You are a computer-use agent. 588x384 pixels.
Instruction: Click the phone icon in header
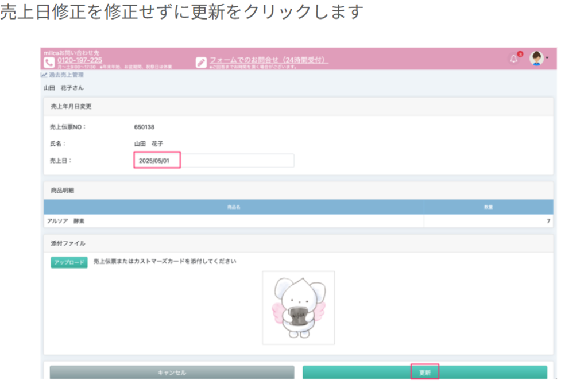pyautogui.click(x=49, y=62)
